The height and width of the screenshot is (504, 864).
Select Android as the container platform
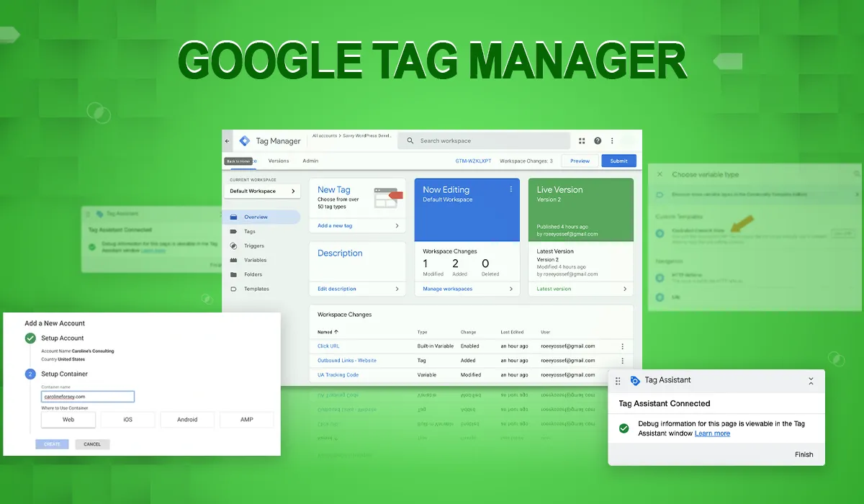pos(187,420)
